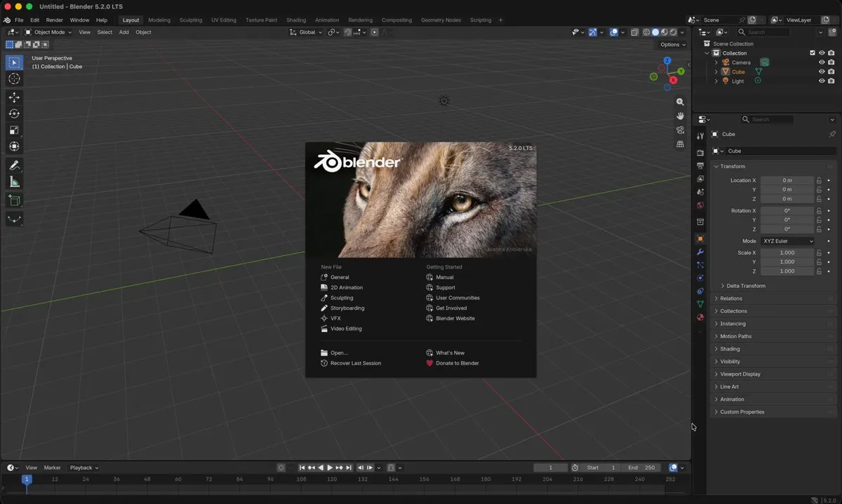Open the XYZ Euler rotation mode dropdown
842x504 pixels.
point(787,241)
